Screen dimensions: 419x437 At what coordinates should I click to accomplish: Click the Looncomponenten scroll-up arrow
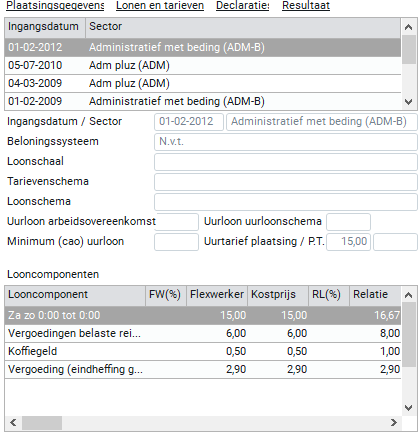pos(408,295)
